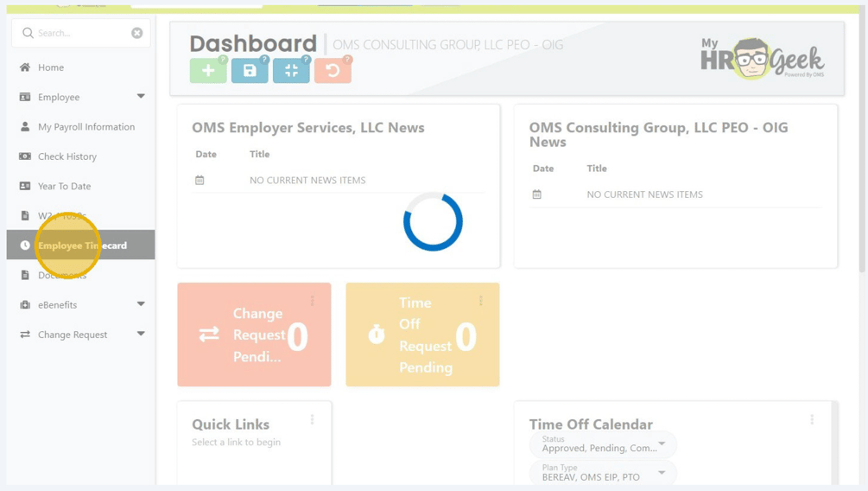Expand the Employee submenu arrow
The image size is (868, 491).
[x=141, y=97]
